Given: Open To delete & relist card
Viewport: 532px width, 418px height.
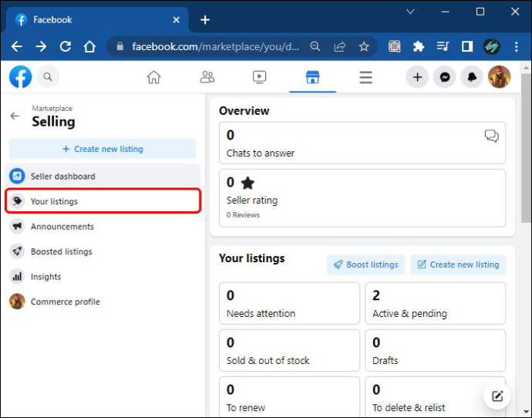Looking at the screenshot, I should [x=436, y=397].
